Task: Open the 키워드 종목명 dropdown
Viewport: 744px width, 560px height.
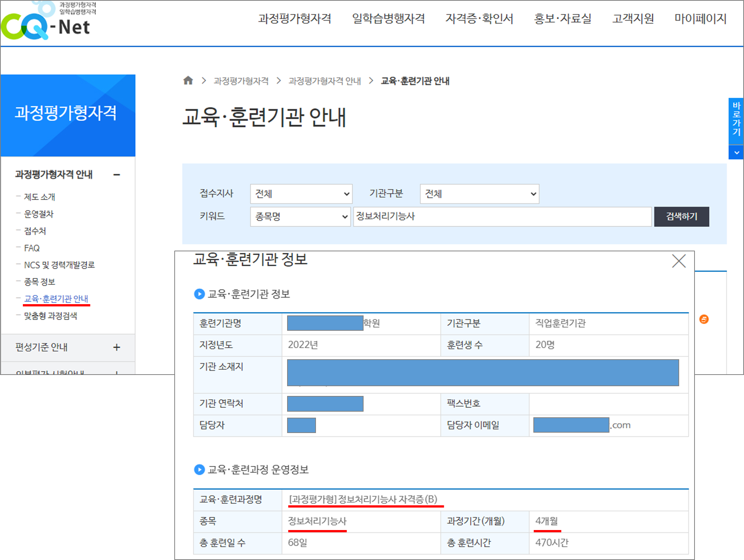Action: (x=300, y=217)
